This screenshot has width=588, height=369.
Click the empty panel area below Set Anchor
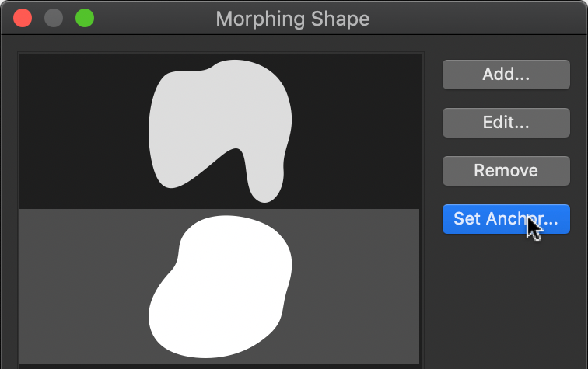pos(506,303)
